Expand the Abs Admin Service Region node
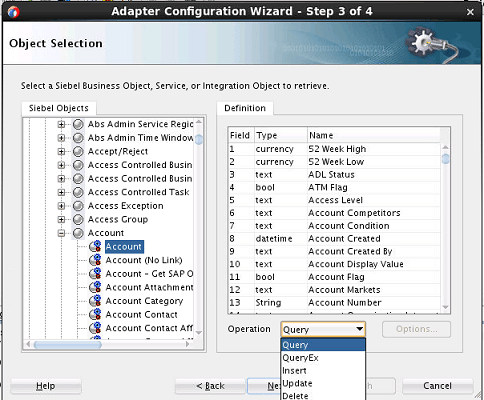This screenshot has width=484, height=400. pos(61,124)
